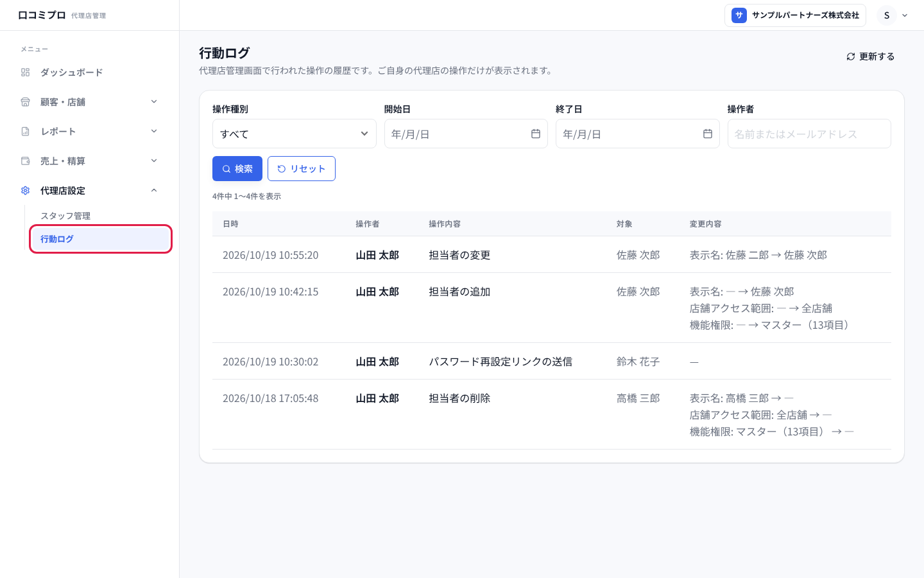Click the 変更内容 column header
The width and height of the screenshot is (924, 578).
point(706,224)
